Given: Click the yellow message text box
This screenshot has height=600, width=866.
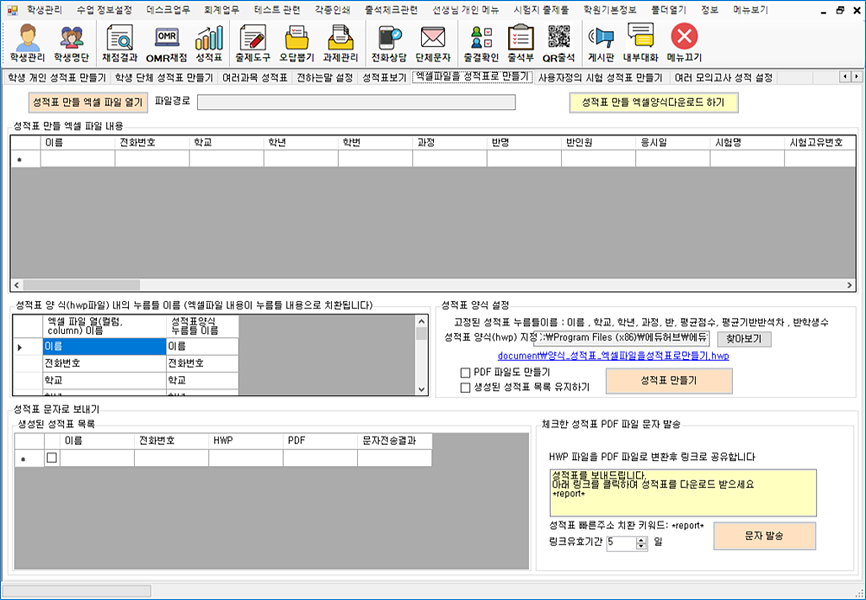Looking at the screenshot, I should [x=683, y=493].
